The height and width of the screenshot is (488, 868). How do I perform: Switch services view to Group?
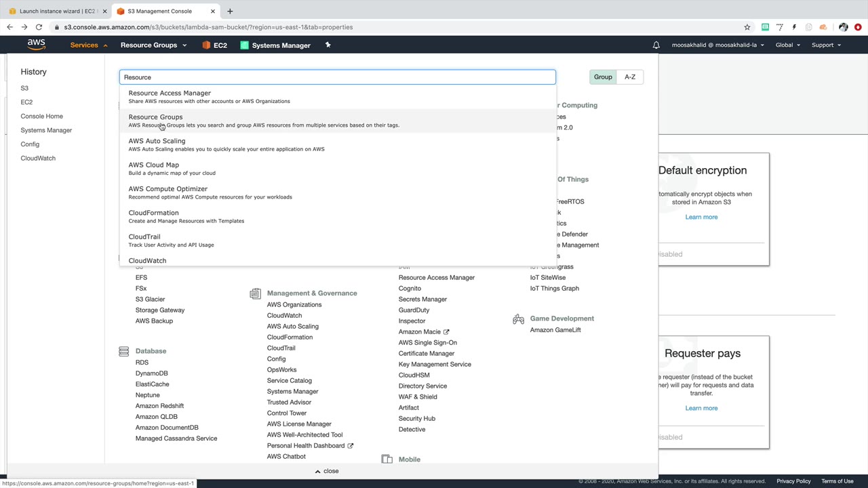(603, 77)
